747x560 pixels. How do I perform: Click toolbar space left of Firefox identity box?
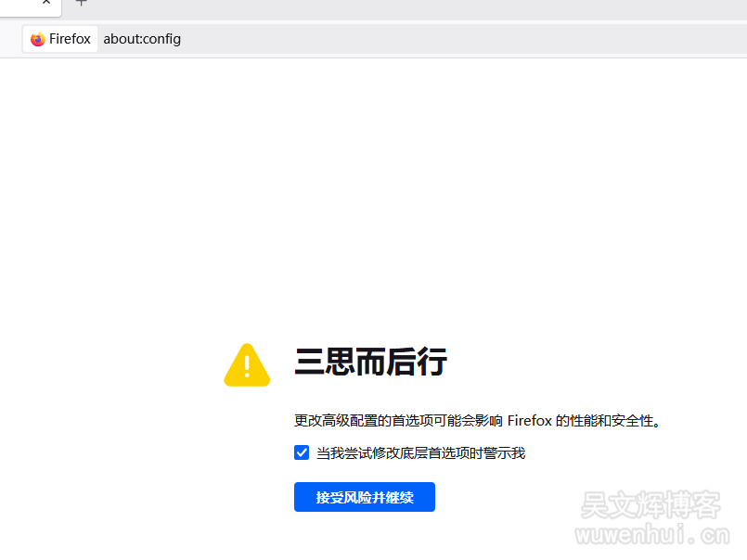tap(10, 39)
